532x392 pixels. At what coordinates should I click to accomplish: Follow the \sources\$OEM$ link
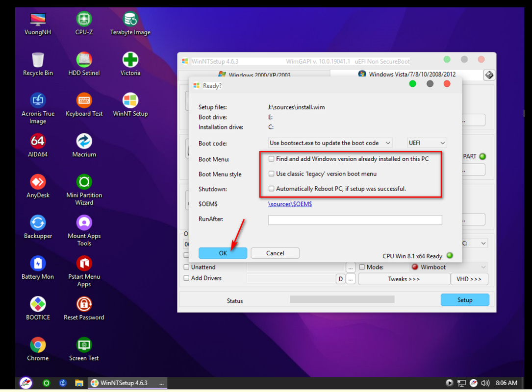(290, 204)
